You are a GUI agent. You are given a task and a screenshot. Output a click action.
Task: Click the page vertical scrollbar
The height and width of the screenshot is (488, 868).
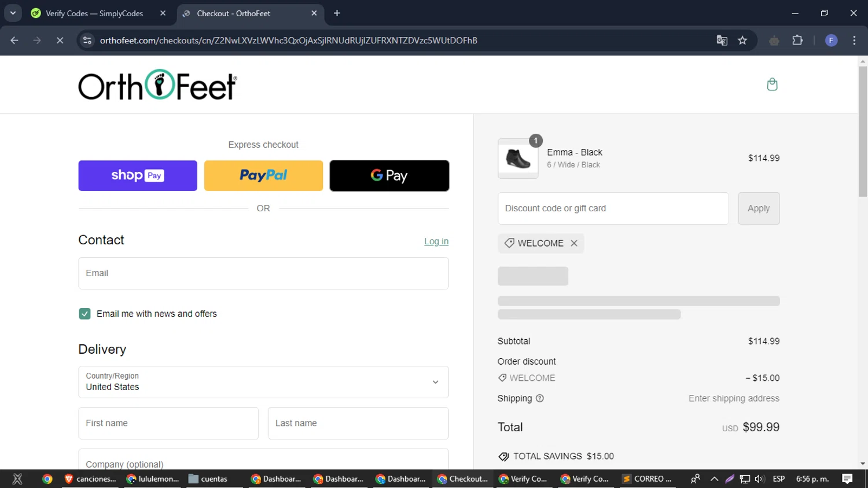coord(863,132)
